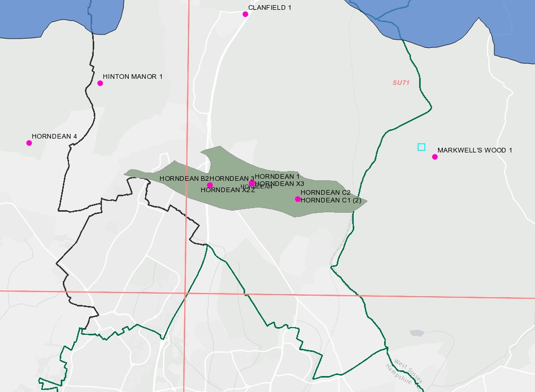Select the MARKWELL'S WOOD 1 label text
This screenshot has height=392, width=535.
pos(475,150)
